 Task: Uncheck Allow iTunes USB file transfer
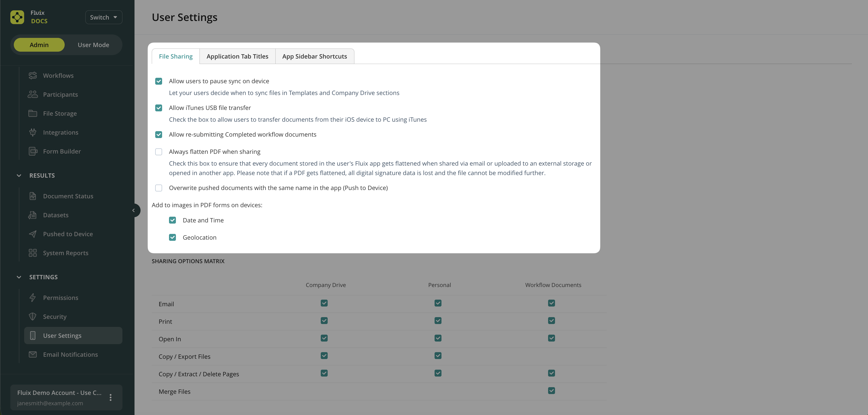click(159, 108)
